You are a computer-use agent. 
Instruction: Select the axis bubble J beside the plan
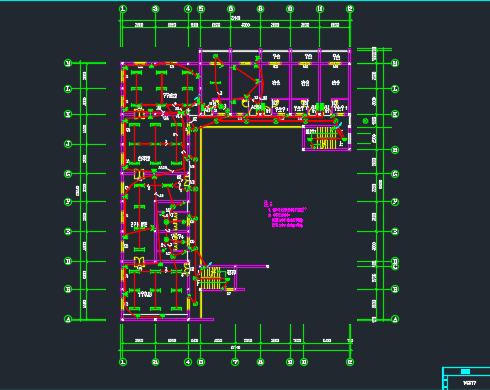pos(68,144)
